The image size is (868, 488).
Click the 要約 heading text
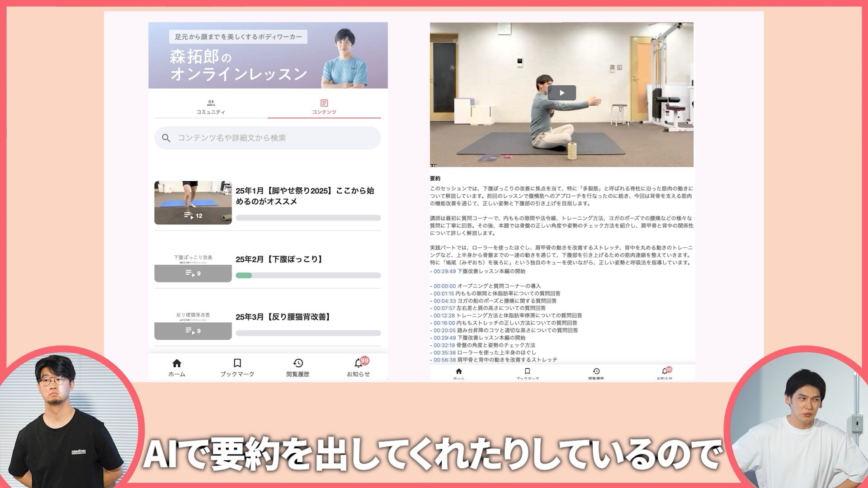pyautogui.click(x=435, y=178)
